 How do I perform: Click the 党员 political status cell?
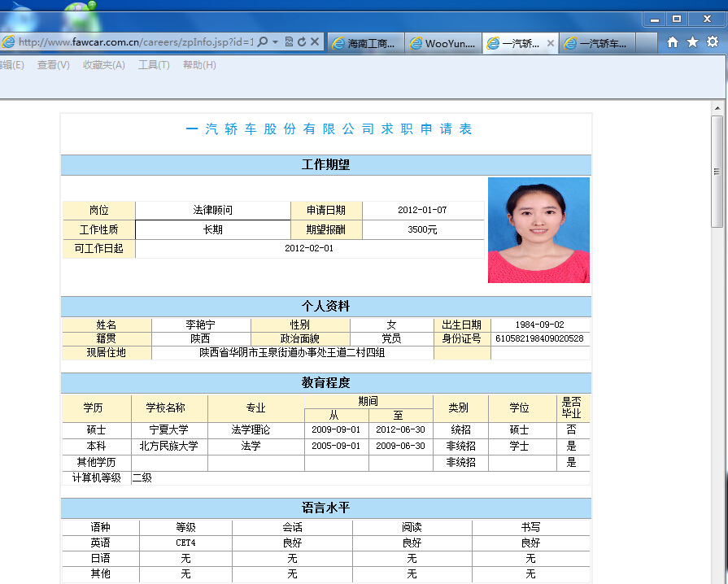[391, 338]
